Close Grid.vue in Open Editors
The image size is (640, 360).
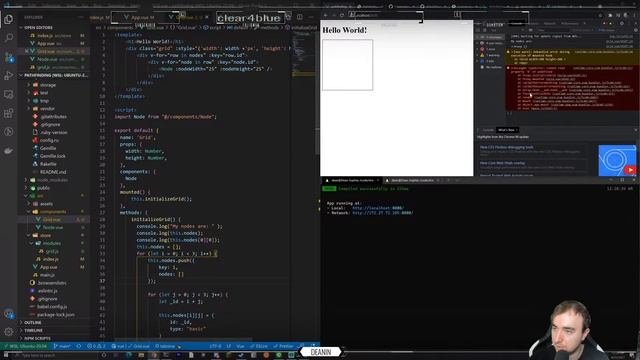click(x=27, y=51)
